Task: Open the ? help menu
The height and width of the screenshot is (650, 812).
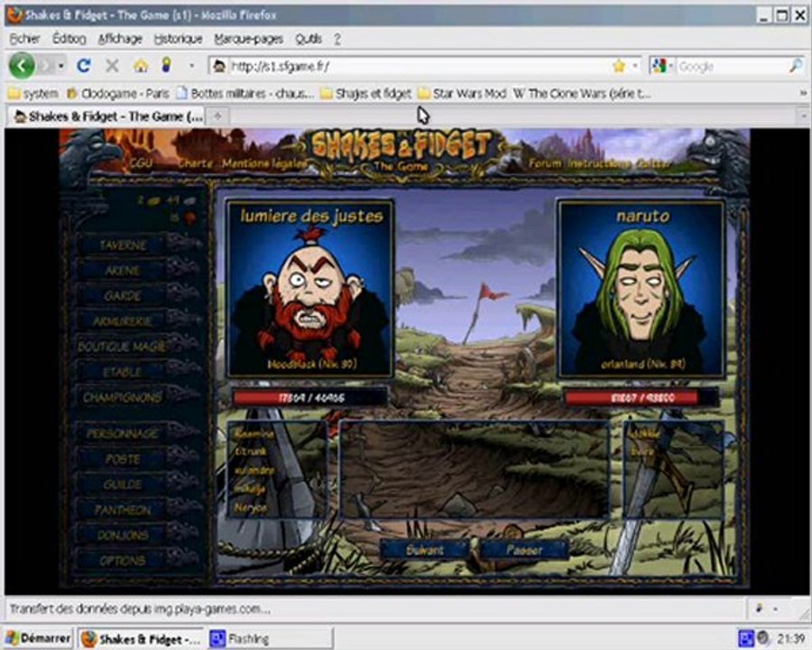Action: point(337,39)
